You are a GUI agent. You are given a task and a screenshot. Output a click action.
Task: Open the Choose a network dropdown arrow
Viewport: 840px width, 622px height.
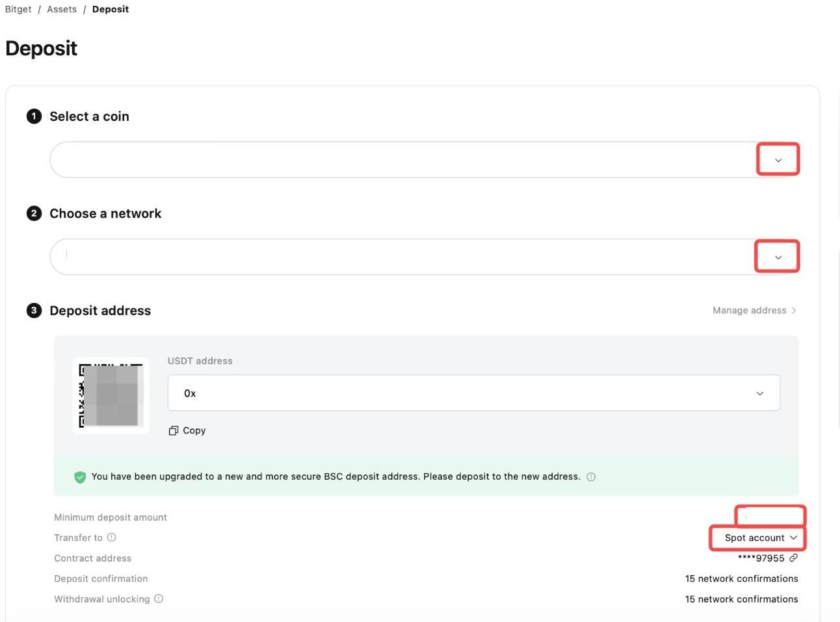pos(778,257)
